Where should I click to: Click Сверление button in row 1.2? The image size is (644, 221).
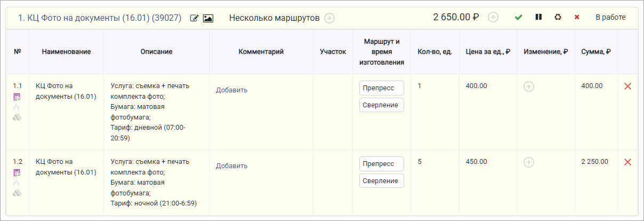(381, 180)
